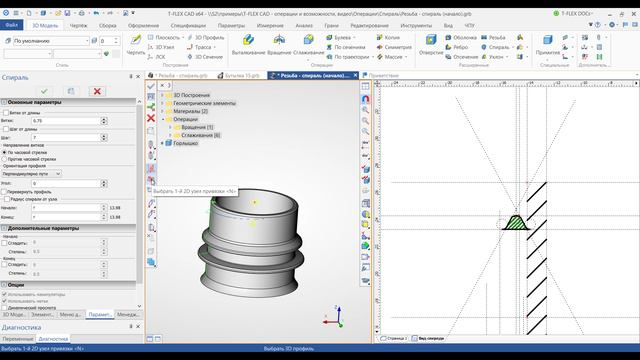
Task: Collapse the Операции tree node
Action: [162, 119]
